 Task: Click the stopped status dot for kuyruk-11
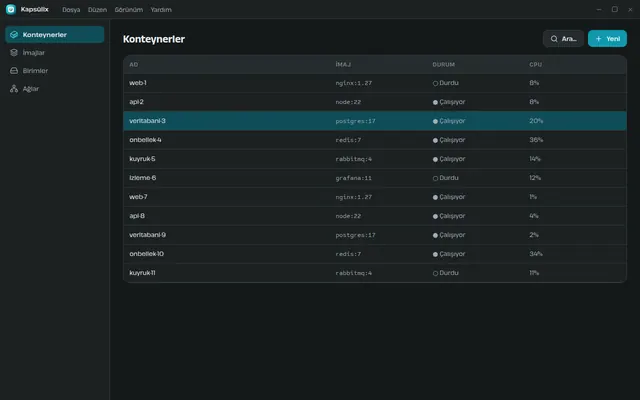(435, 273)
